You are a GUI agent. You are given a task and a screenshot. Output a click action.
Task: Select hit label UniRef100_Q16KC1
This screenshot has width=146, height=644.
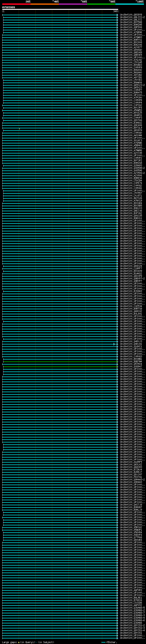coord(131,347)
